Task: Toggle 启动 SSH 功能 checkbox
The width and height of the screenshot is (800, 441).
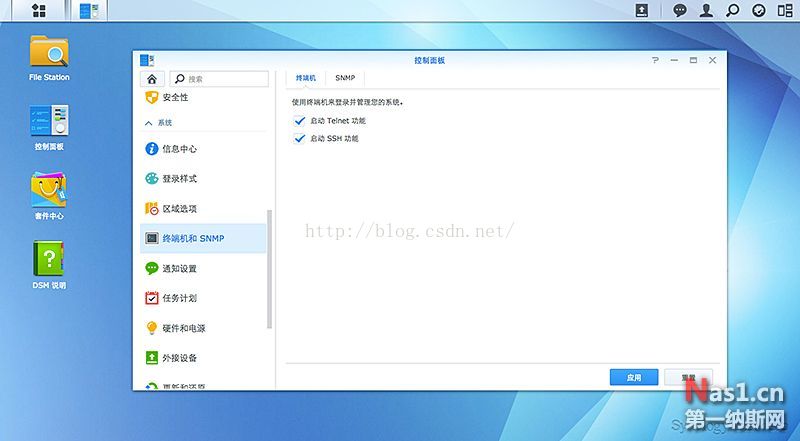Action: [x=299, y=138]
